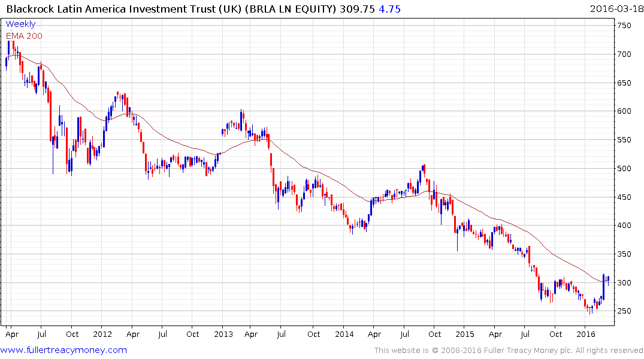Open the www.fullertreacymoney.com link
Viewport: 644px width, 359px height.
pos(64,350)
